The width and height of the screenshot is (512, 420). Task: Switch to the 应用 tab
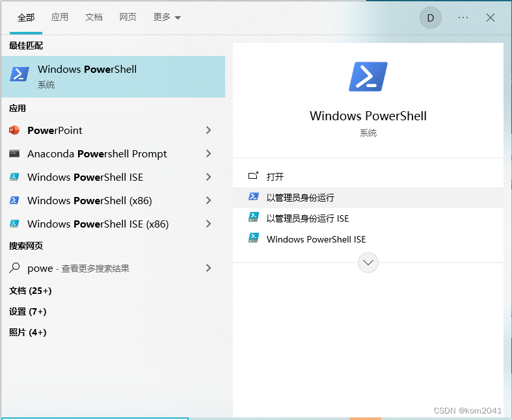[x=60, y=17]
